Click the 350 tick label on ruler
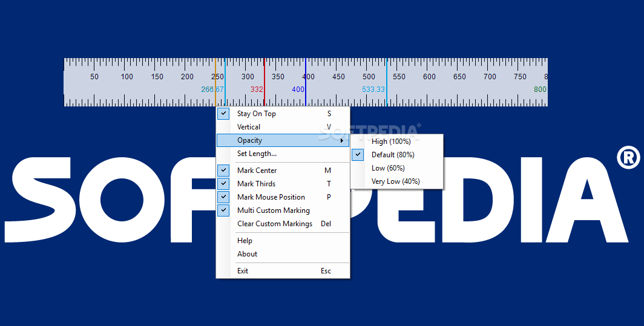The image size is (644, 326). tap(278, 76)
